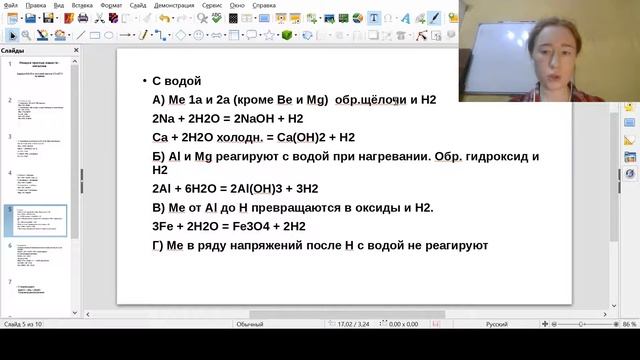This screenshot has height=360, width=640.
Task: Click the Undo arrow icon
Action: pos(164,18)
